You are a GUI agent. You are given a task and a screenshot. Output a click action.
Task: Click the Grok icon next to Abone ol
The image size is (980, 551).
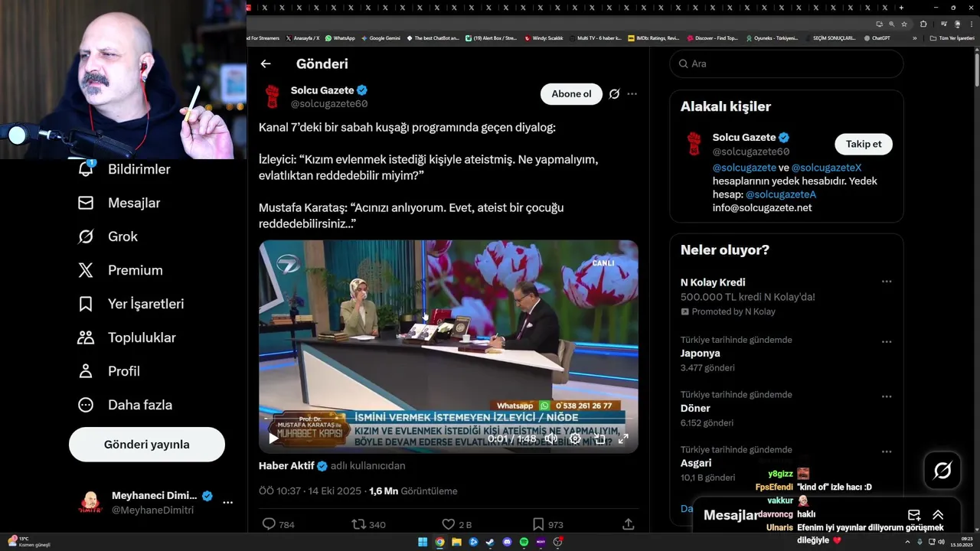point(614,94)
